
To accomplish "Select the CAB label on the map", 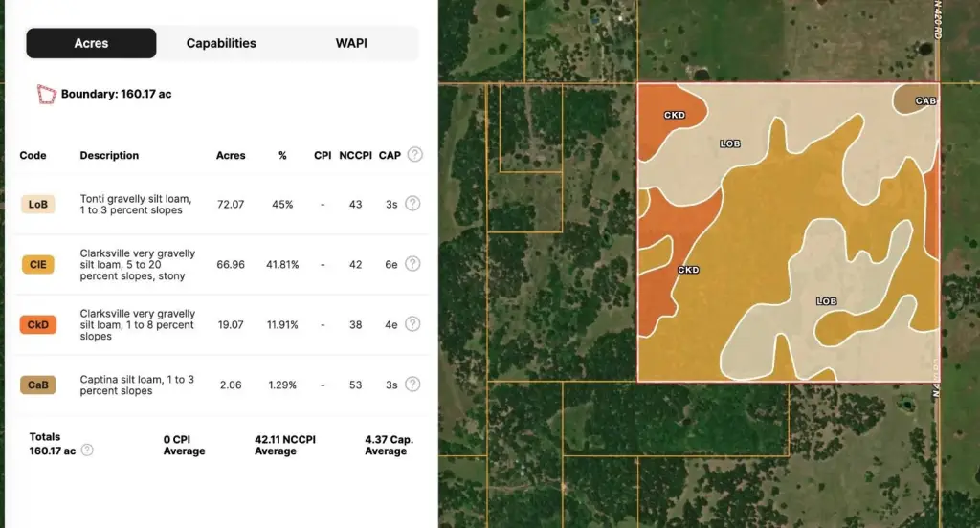I will (925, 100).
